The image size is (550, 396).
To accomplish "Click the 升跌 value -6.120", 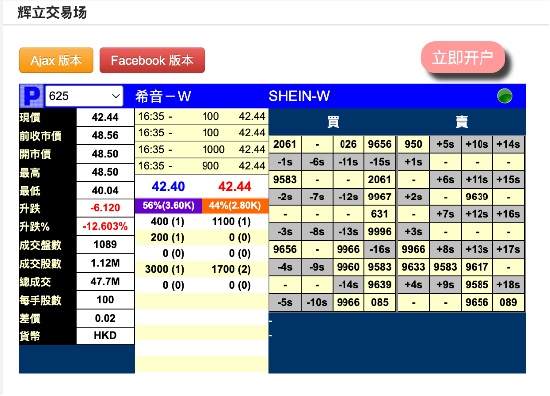I will 105,208.
